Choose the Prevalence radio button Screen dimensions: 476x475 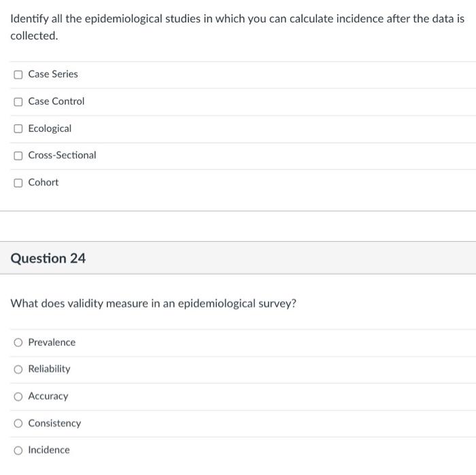(18, 342)
